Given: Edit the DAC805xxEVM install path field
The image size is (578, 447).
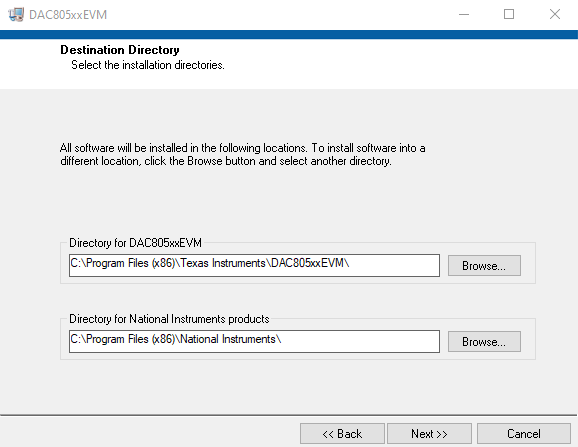Looking at the screenshot, I should pos(254,265).
